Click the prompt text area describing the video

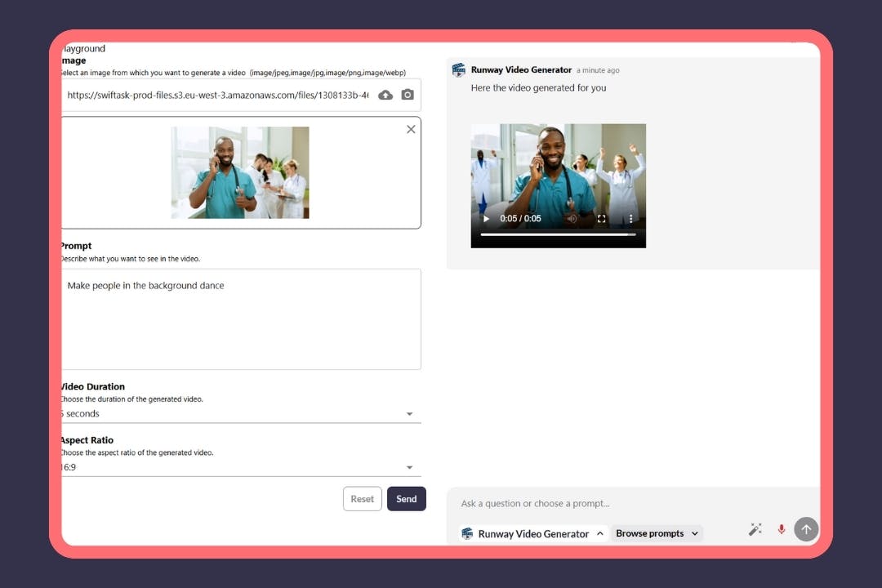tap(241, 318)
